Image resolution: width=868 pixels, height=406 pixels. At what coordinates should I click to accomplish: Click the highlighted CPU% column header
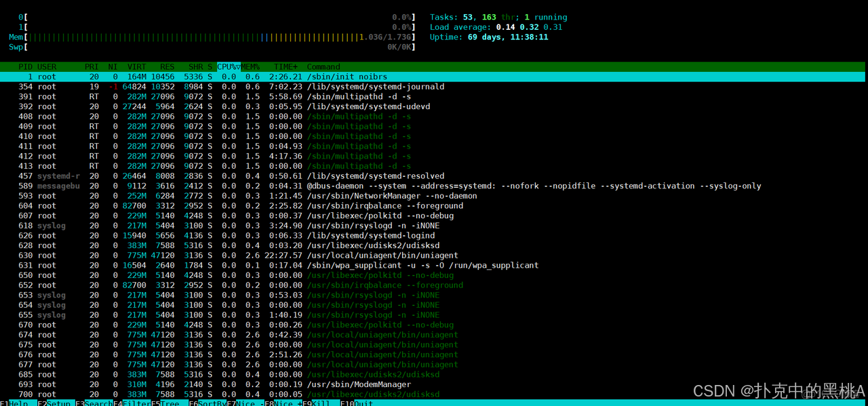229,66
